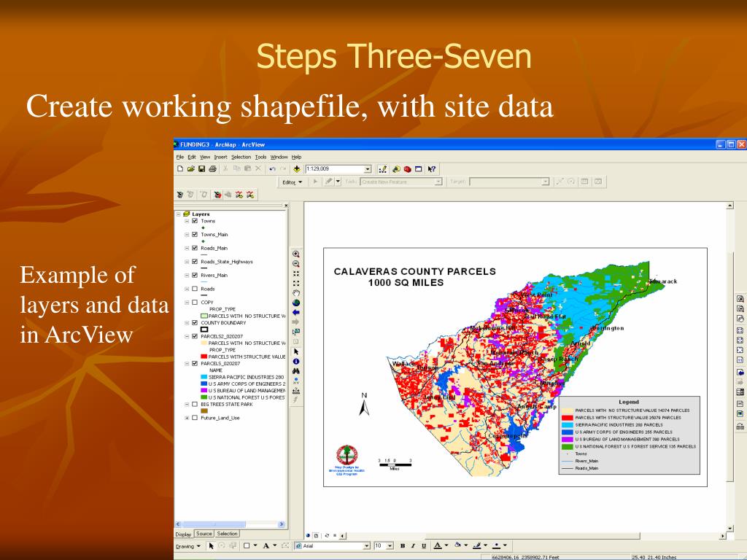Image resolution: width=747 pixels, height=560 pixels.
Task: Hide the Rivers_Main layer
Action: tap(194, 275)
